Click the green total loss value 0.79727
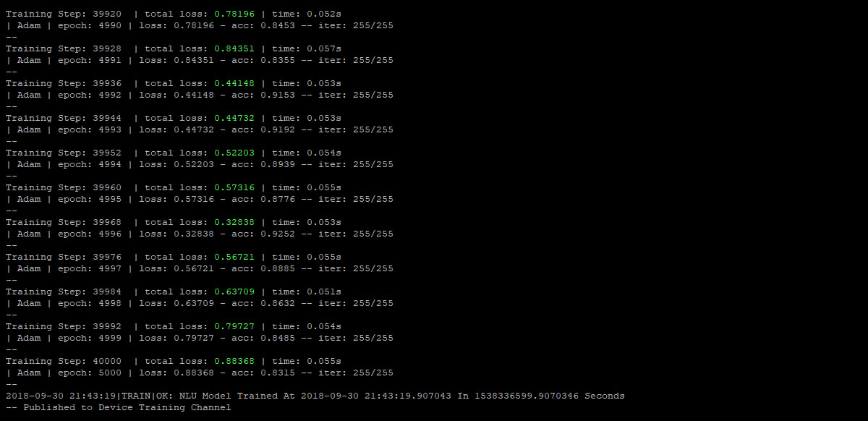The height and width of the screenshot is (421, 868). [234, 326]
